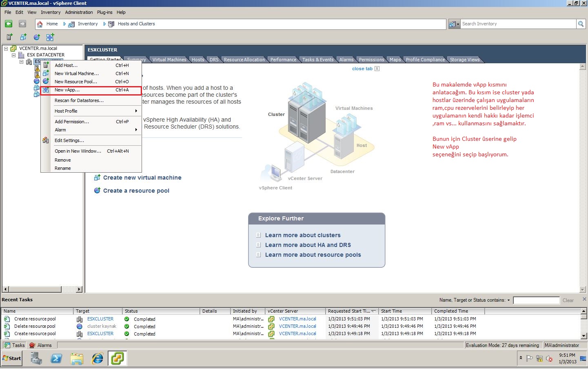The image size is (588, 369).
Task: Click the New Resource Pool toolbar icon
Action: pyautogui.click(x=37, y=37)
